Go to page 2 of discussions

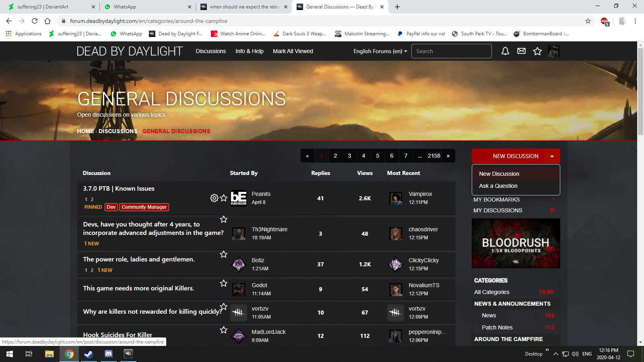335,156
